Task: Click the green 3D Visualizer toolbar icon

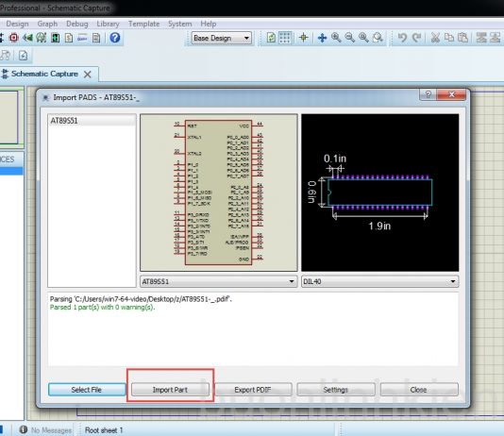Action: point(27,38)
